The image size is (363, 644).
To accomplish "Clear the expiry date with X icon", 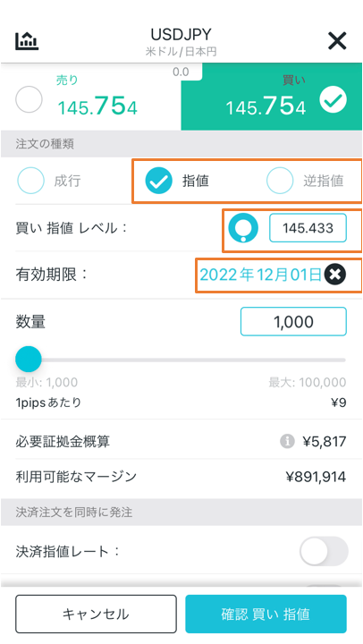I will click(335, 275).
